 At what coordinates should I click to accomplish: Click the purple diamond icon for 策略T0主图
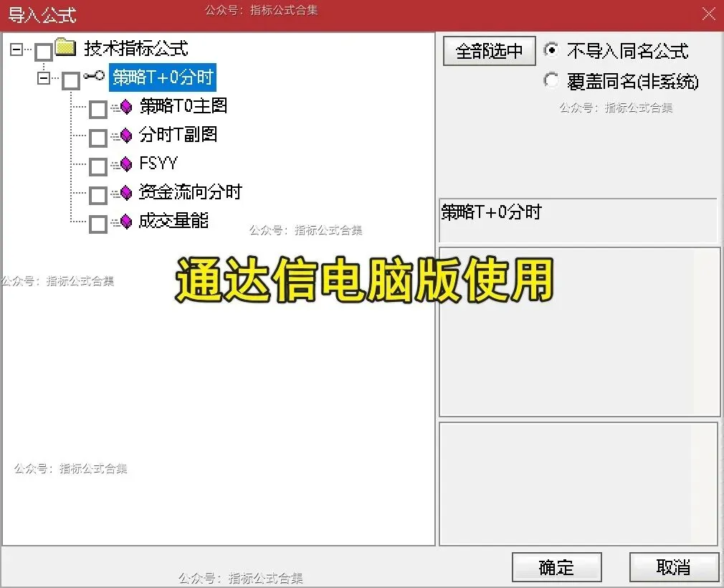point(125,107)
